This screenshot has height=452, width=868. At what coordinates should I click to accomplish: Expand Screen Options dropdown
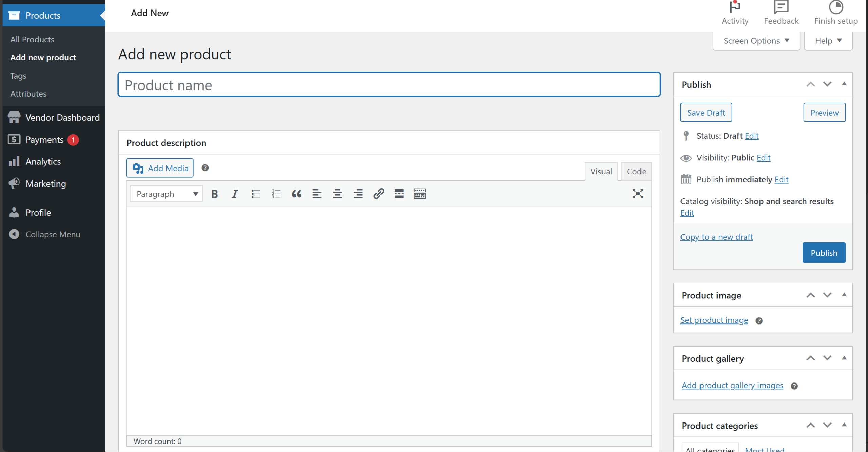click(x=756, y=41)
